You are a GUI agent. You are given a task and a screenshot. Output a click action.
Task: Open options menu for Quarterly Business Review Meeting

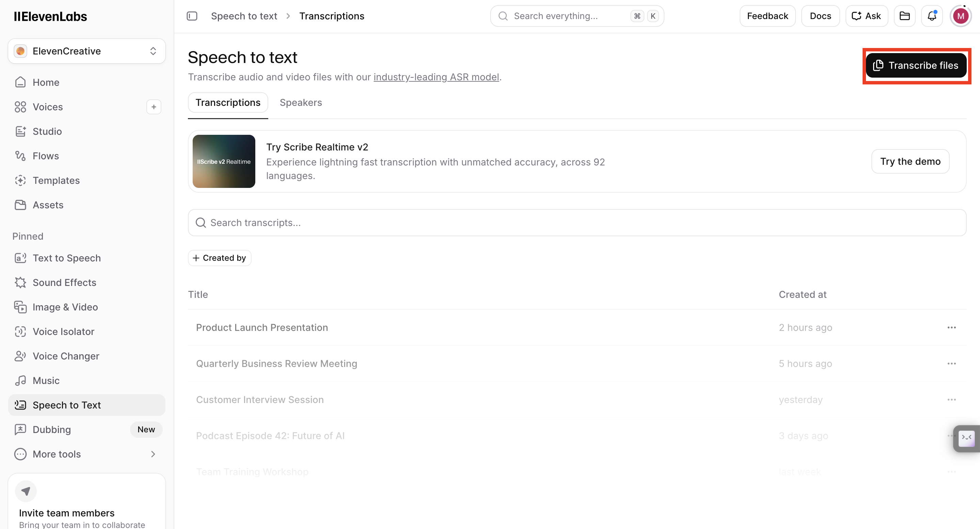coord(951,364)
